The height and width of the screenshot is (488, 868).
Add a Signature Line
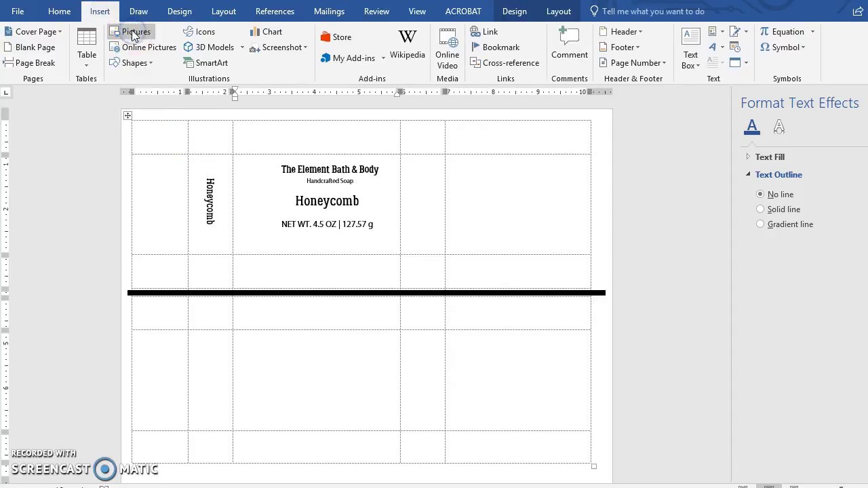(x=738, y=32)
